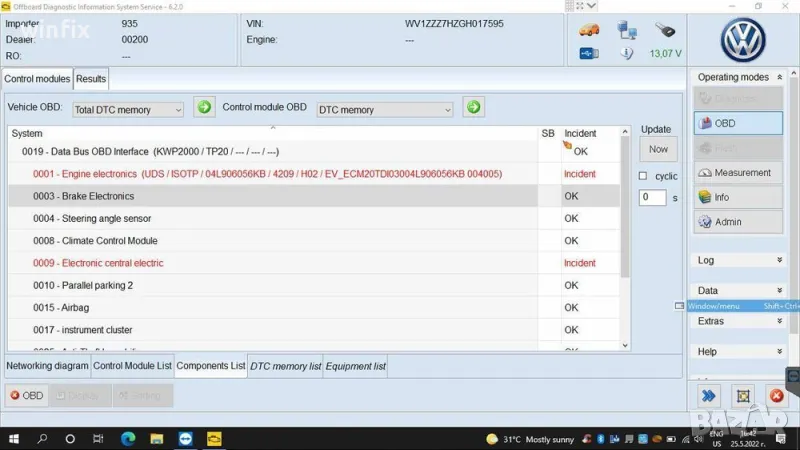Enable the cyclic update checkbox
This screenshot has width=800, height=450.
coord(643,176)
